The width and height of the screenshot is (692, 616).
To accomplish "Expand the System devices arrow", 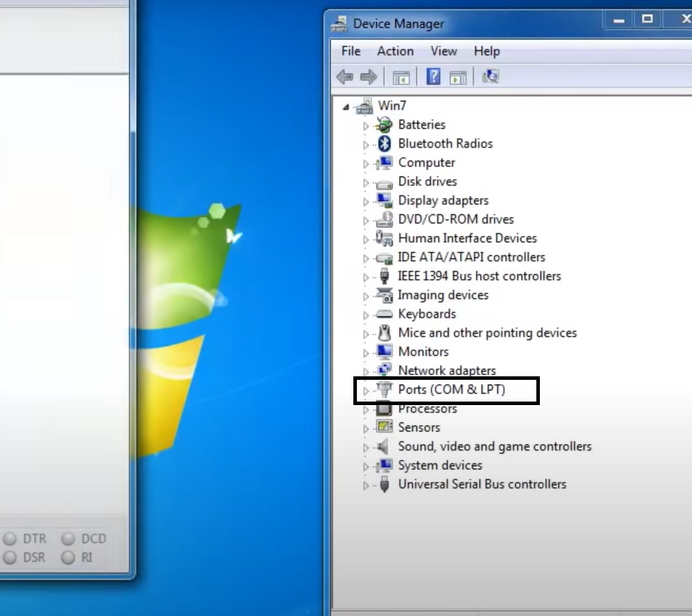I will coord(366,467).
